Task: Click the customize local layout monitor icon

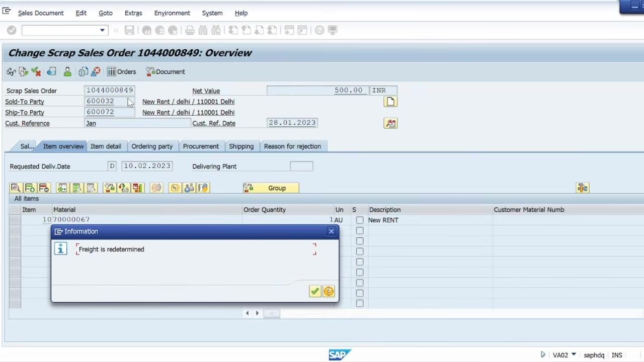Action: (x=333, y=31)
